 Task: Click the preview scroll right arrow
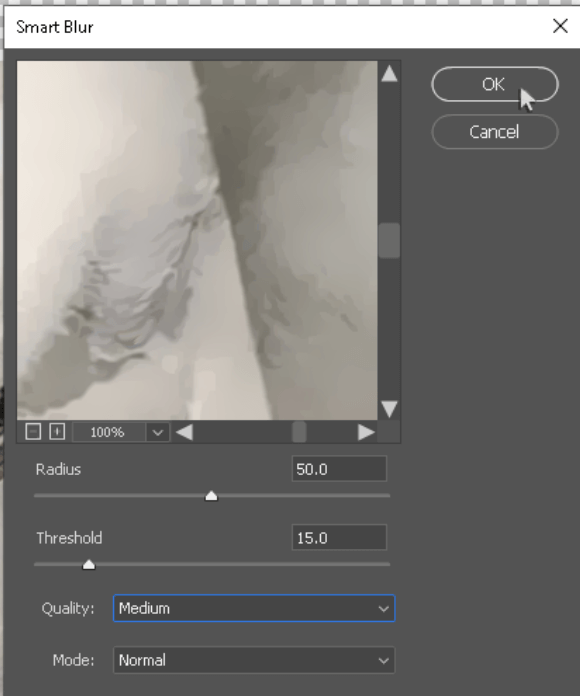[366, 432]
